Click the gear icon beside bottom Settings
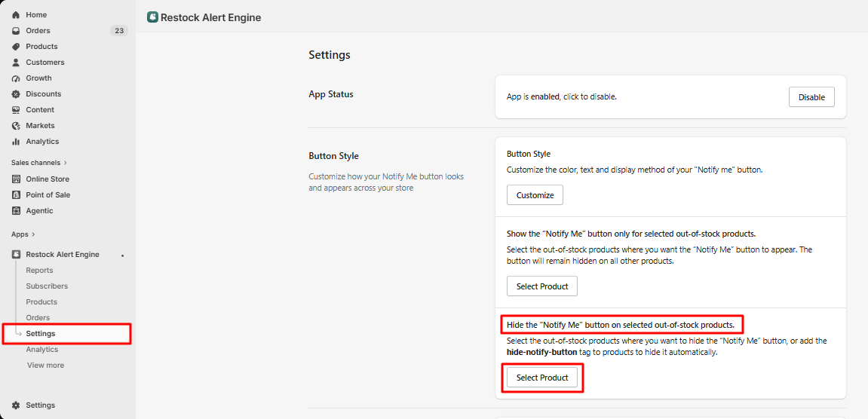The height and width of the screenshot is (419, 868). (16, 405)
